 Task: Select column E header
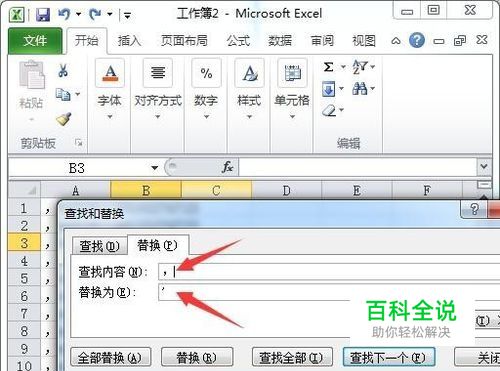tap(357, 191)
